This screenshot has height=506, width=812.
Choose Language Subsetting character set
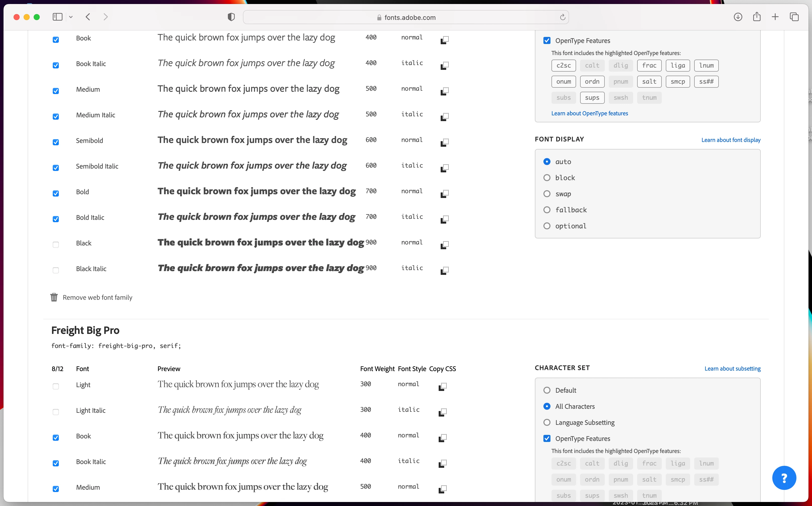point(547,422)
